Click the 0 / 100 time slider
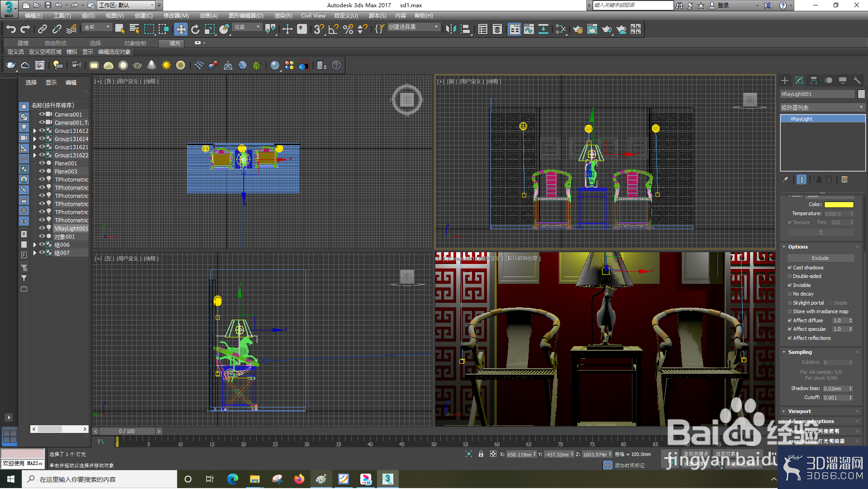 point(127,432)
